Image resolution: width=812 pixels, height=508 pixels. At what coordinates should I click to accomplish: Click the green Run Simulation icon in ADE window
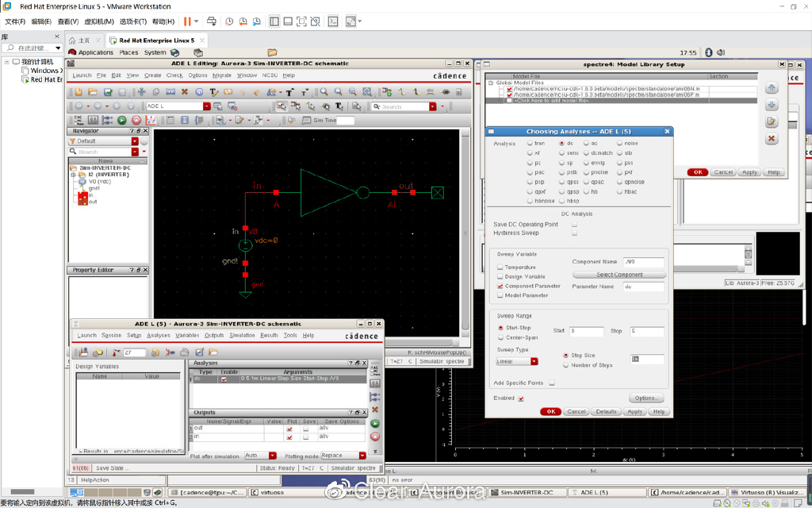pos(375,423)
